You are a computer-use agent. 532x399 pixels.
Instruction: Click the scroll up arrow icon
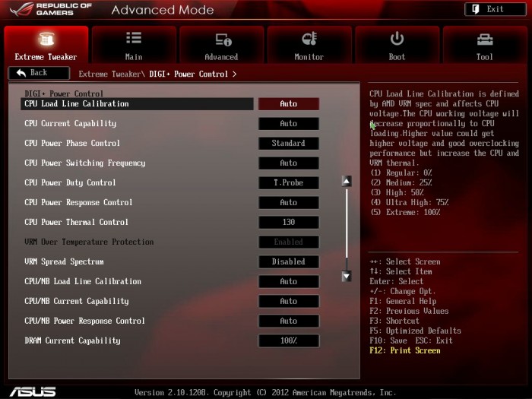pyautogui.click(x=347, y=182)
